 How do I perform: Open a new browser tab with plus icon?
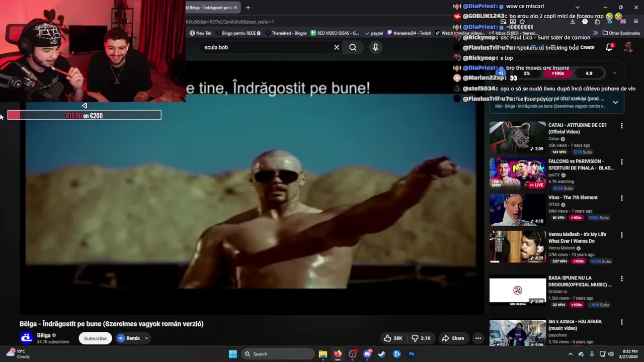tap(248, 8)
